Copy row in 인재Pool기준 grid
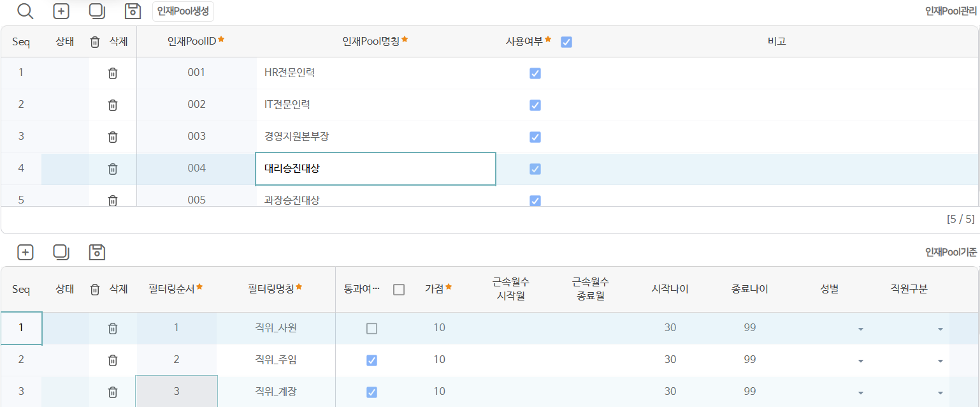Screen dimensions: 980x407 coord(61,252)
